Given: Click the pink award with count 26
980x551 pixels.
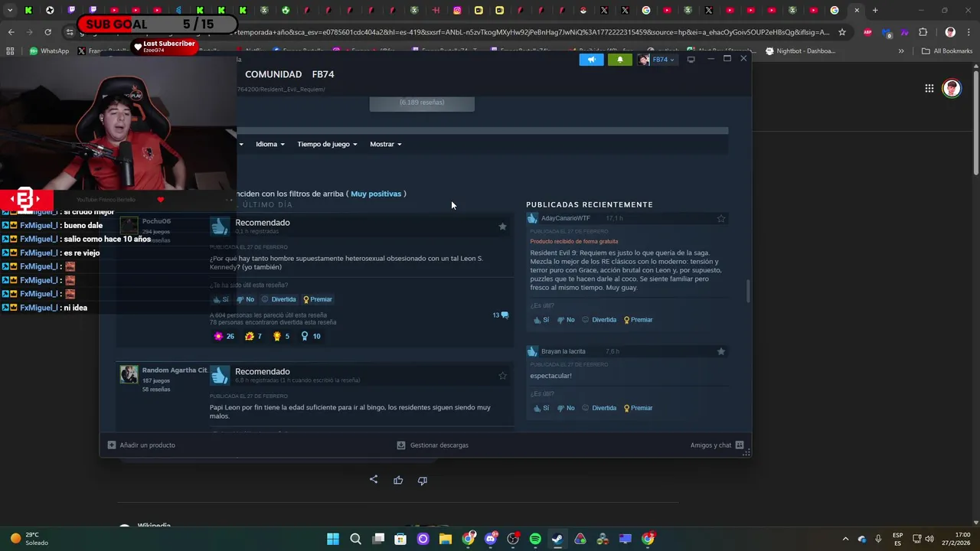Looking at the screenshot, I should (224, 336).
